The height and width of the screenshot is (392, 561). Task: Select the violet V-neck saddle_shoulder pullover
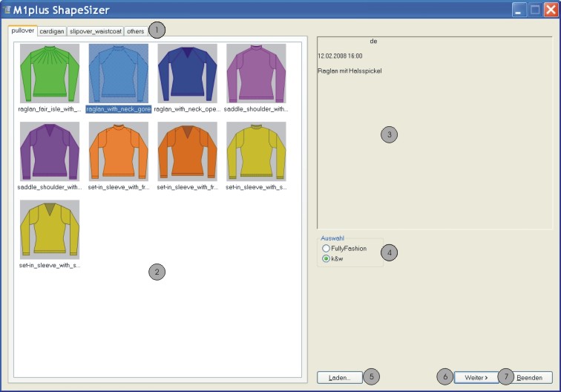pyautogui.click(x=49, y=151)
